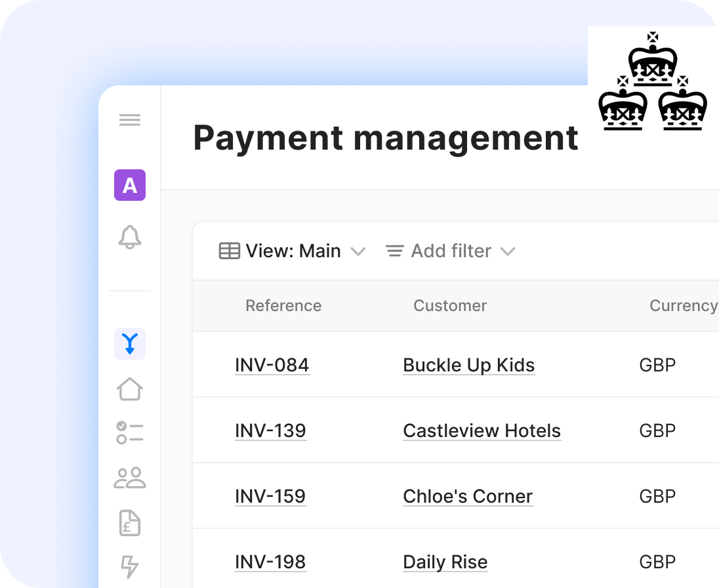This screenshot has width=719, height=588.
Task: View Castleview Hotels customer
Action: (482, 430)
